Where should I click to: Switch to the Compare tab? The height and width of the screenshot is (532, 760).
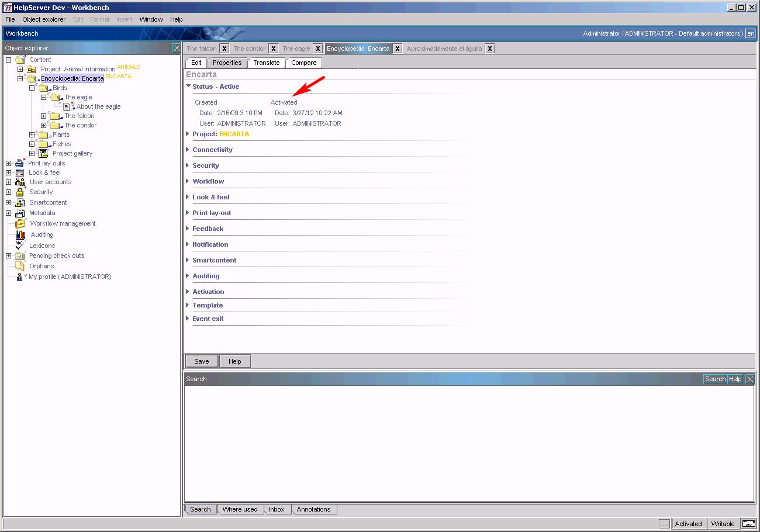click(x=304, y=63)
